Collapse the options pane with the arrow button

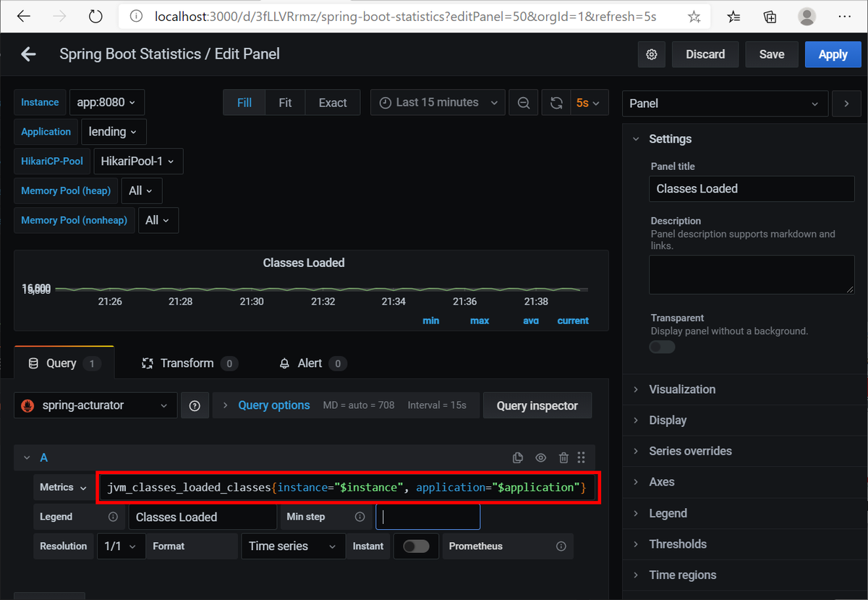click(846, 103)
